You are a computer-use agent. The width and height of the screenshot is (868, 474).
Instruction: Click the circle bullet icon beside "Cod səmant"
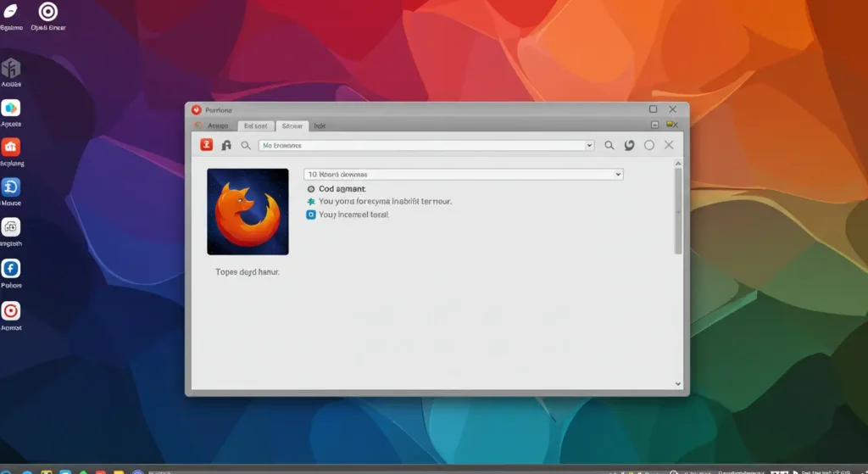click(311, 189)
